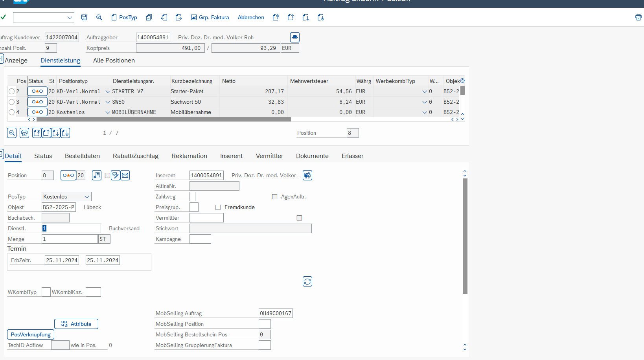Click the PosTyp toolbar button
644x360 pixels.
point(124,17)
